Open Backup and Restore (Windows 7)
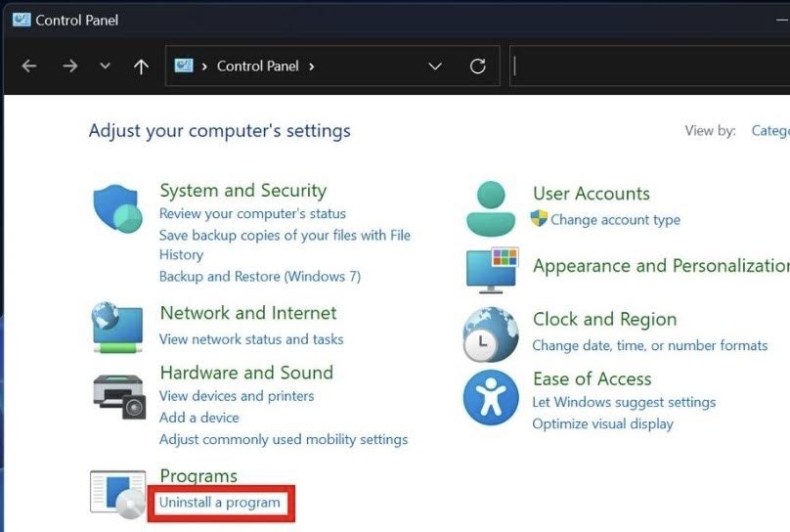790x532 pixels. pyautogui.click(x=260, y=277)
